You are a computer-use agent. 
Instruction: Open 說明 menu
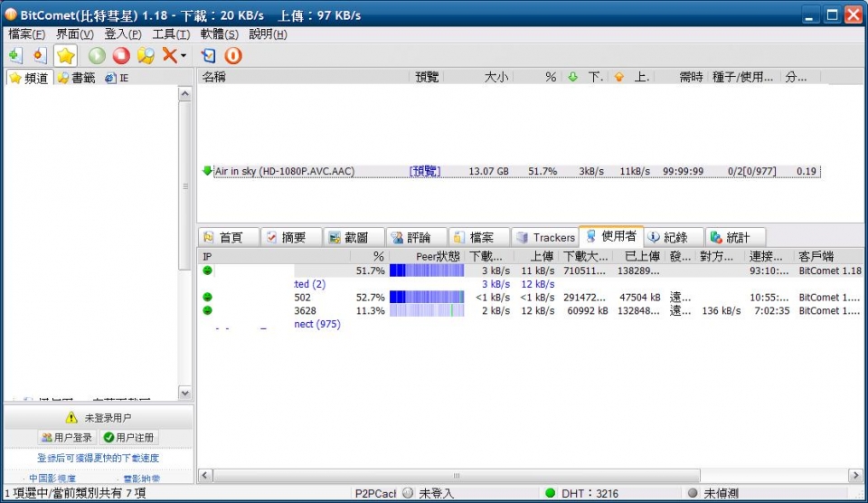tap(268, 34)
